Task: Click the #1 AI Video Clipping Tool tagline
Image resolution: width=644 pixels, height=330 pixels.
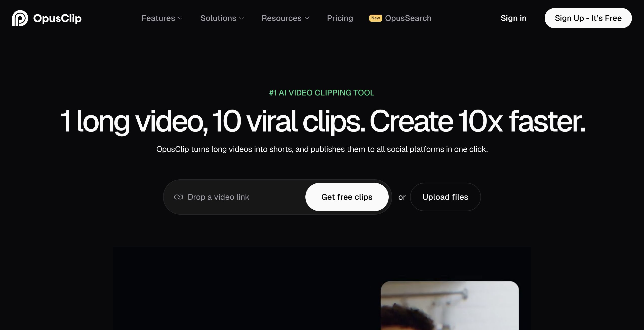Action: [322, 93]
